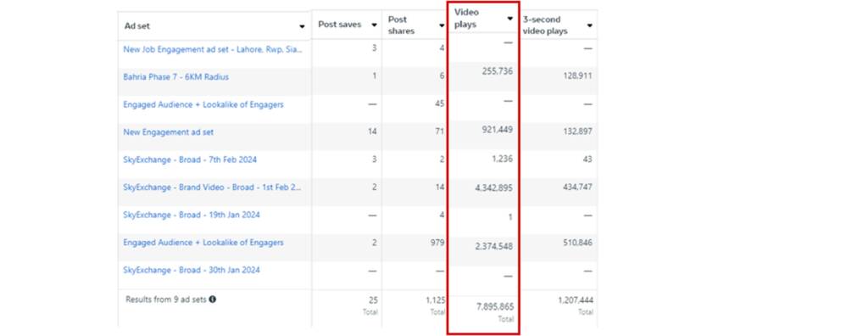This screenshot has height=336, width=868.
Task: Click the Ad set column header label
Action: click(x=136, y=26)
